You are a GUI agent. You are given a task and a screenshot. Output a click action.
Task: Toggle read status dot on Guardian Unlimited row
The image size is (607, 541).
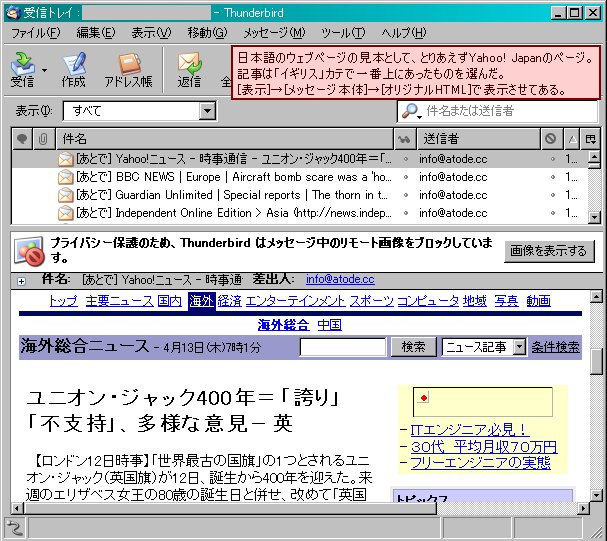point(406,195)
